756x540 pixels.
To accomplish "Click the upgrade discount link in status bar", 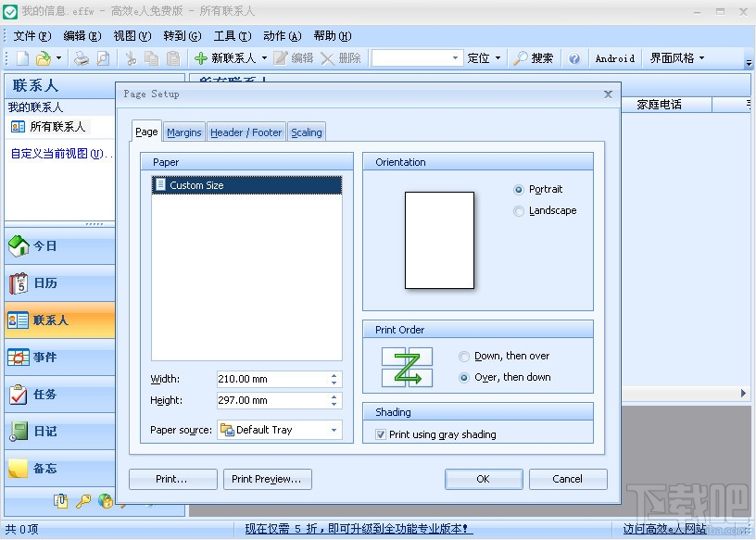I will point(357,529).
